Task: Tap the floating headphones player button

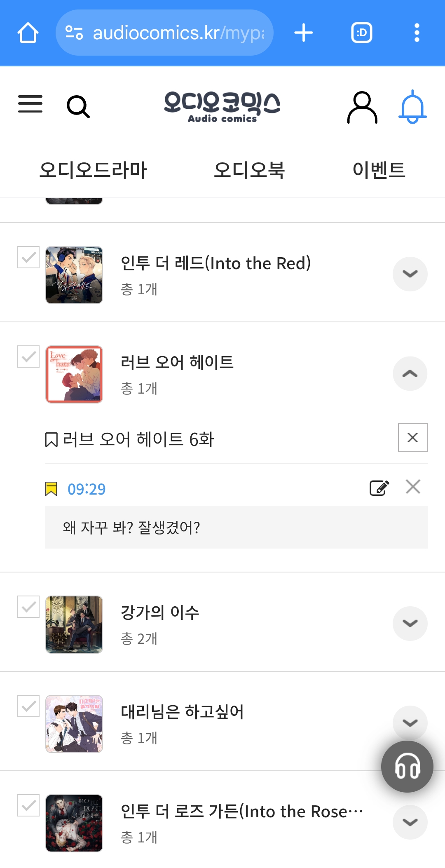Action: pyautogui.click(x=407, y=767)
